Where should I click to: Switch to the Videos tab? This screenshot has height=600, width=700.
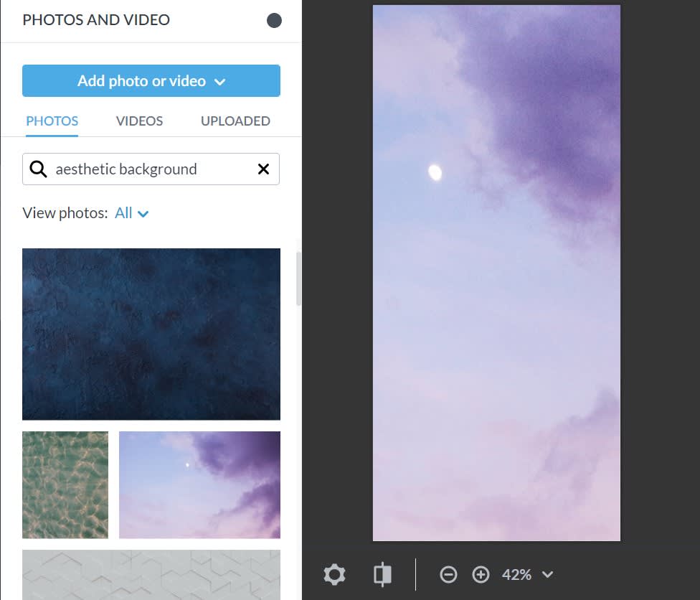point(139,121)
